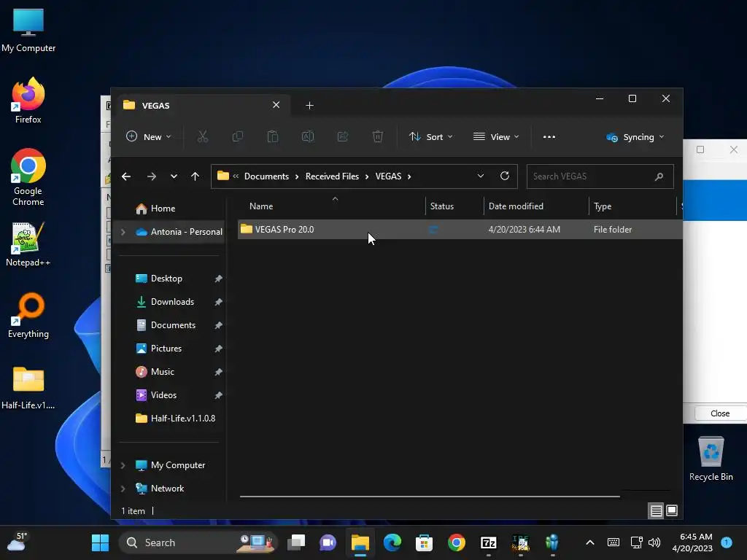Expand Antonia - Personal tree node

pyautogui.click(x=123, y=232)
